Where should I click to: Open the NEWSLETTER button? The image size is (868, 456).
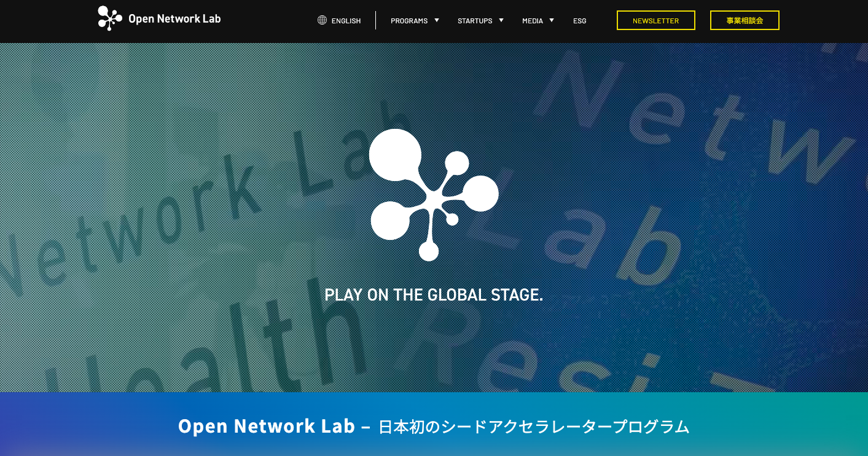(x=656, y=20)
